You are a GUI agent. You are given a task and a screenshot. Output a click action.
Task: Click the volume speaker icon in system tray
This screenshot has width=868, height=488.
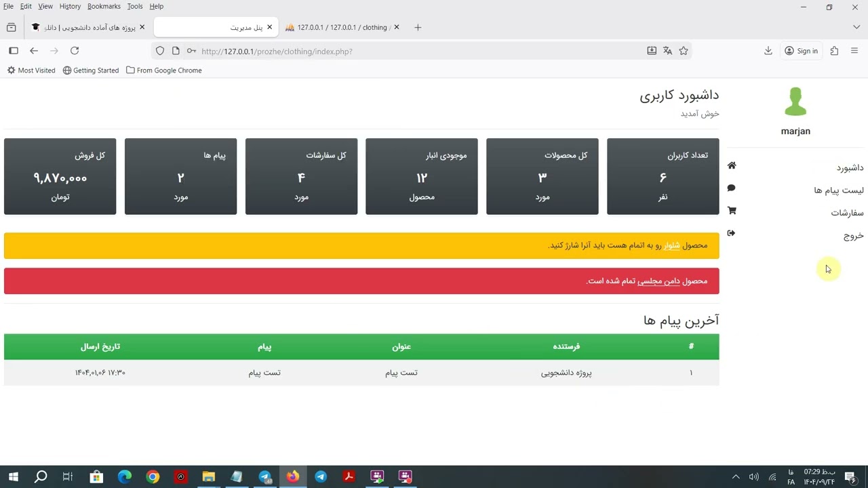(x=753, y=477)
